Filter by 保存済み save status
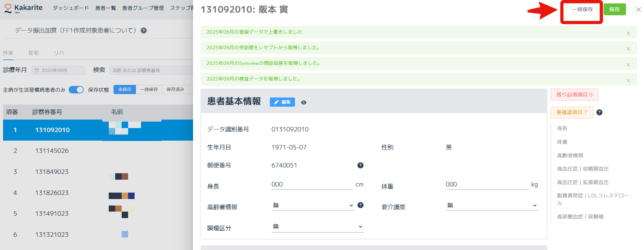 (175, 89)
